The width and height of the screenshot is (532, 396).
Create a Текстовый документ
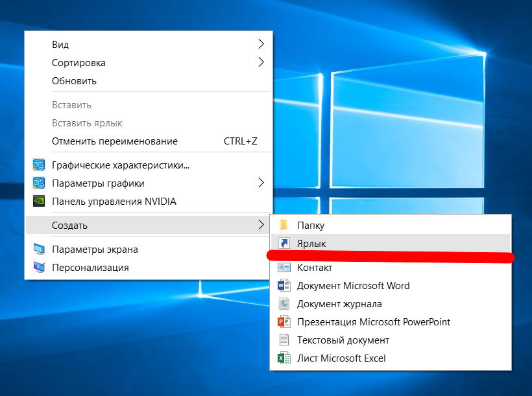[391, 340]
